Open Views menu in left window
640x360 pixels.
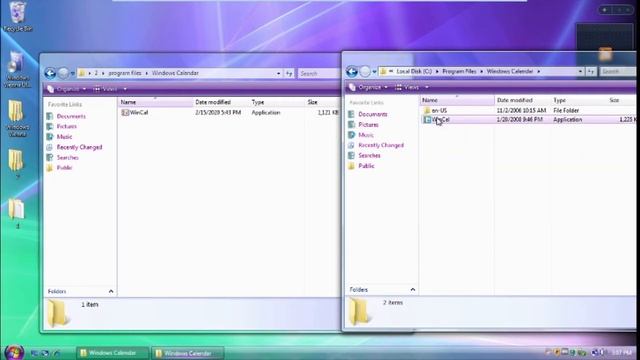pyautogui.click(x=110, y=89)
